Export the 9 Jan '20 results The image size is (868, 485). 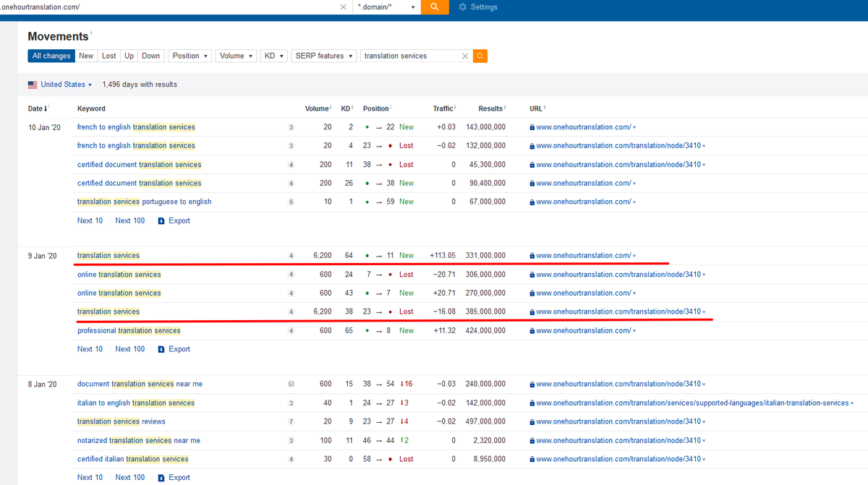click(x=174, y=349)
